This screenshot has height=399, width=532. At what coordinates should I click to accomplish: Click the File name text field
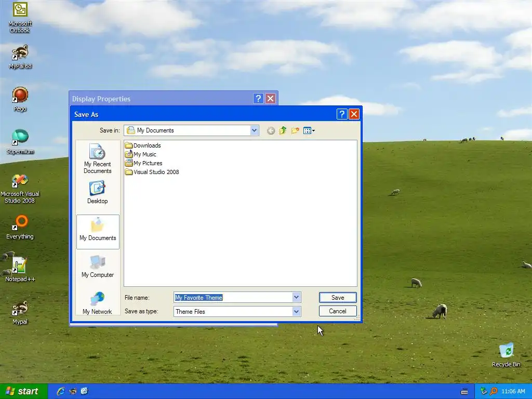pos(233,298)
